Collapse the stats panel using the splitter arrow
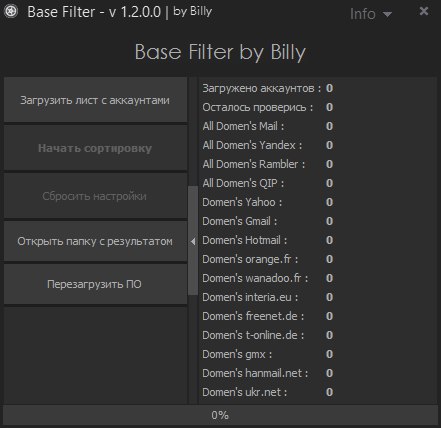This screenshot has width=441, height=428. click(193, 241)
